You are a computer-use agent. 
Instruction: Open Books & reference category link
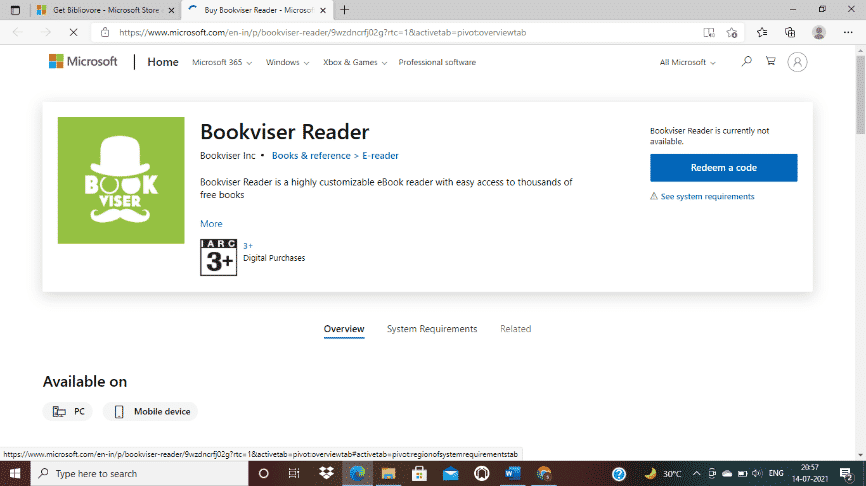311,156
